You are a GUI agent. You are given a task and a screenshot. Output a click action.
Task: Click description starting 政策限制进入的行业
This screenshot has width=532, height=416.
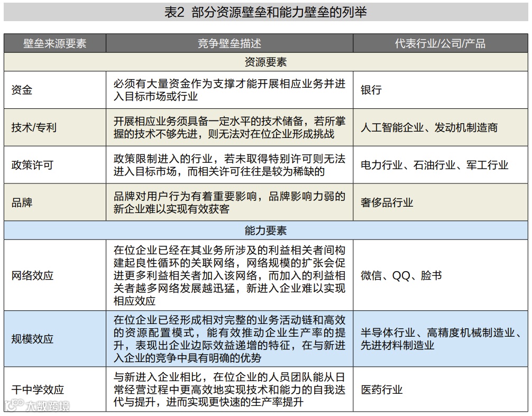click(230, 165)
